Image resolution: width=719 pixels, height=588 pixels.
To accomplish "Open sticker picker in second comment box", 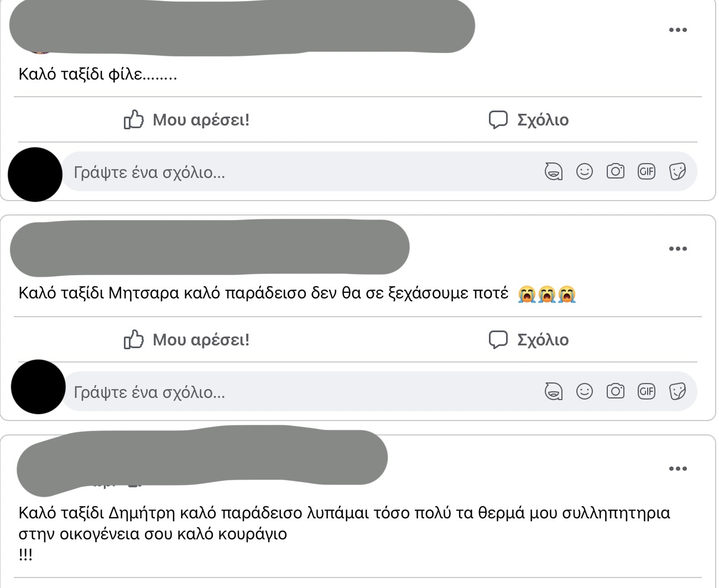I will (678, 392).
